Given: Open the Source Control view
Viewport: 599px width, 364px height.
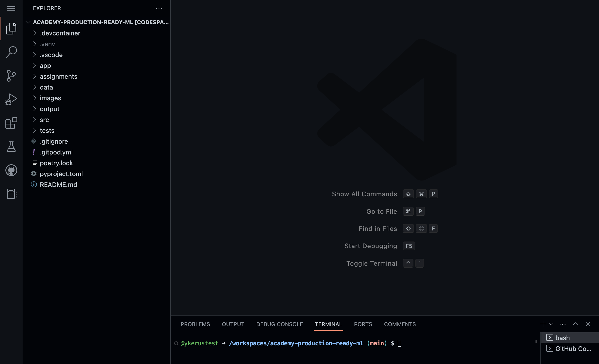Looking at the screenshot, I should coord(11,76).
